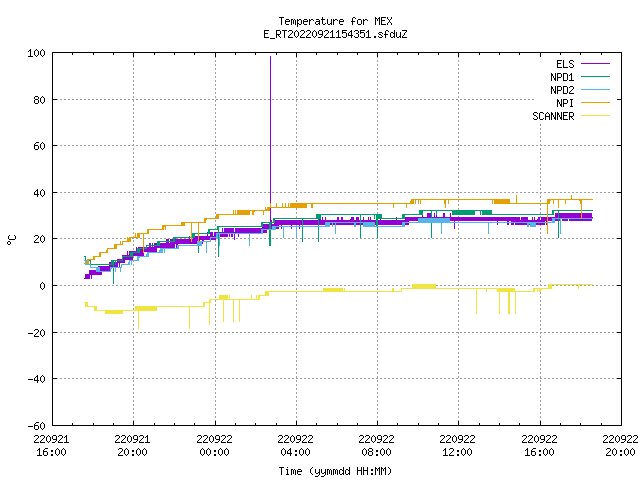Click the NPI legend label
This screenshot has width=640, height=480.
click(565, 103)
